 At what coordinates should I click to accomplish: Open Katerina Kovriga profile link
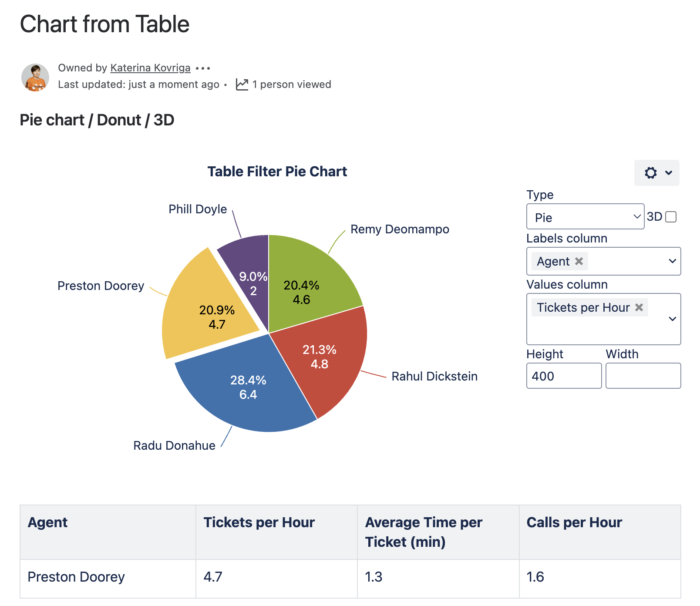(x=150, y=68)
